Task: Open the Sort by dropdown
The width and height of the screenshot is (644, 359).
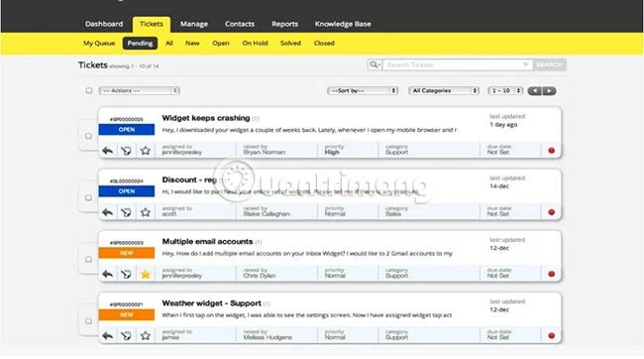Action: [363, 90]
